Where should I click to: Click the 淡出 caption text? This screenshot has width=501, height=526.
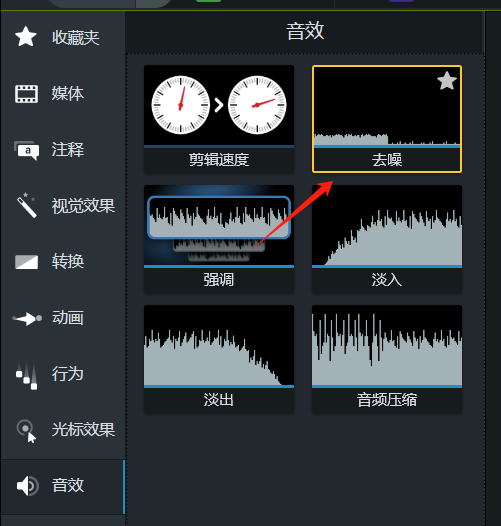(219, 400)
